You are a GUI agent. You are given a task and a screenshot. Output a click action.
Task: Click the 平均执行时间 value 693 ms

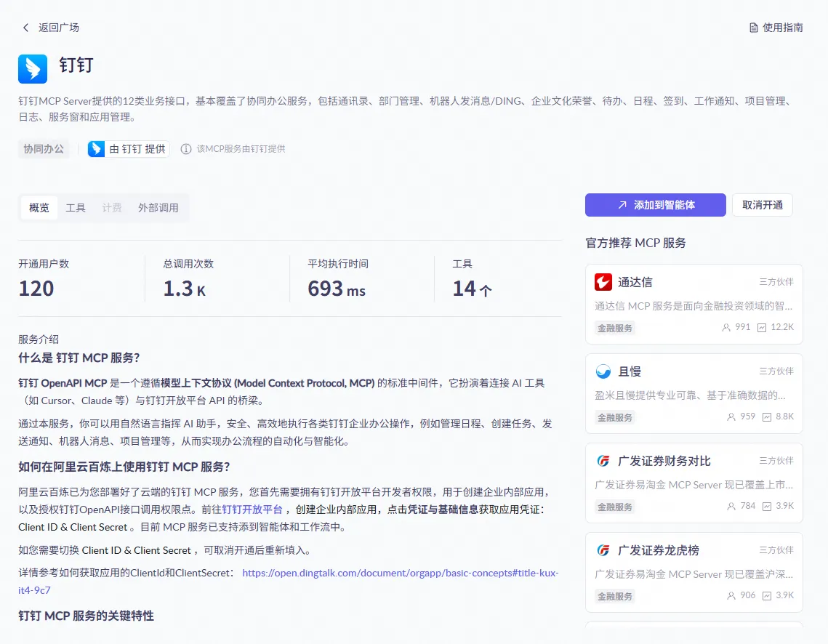[x=337, y=289]
